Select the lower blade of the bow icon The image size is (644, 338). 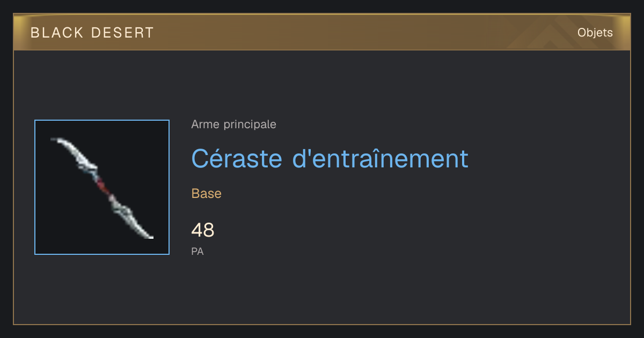[131, 218]
